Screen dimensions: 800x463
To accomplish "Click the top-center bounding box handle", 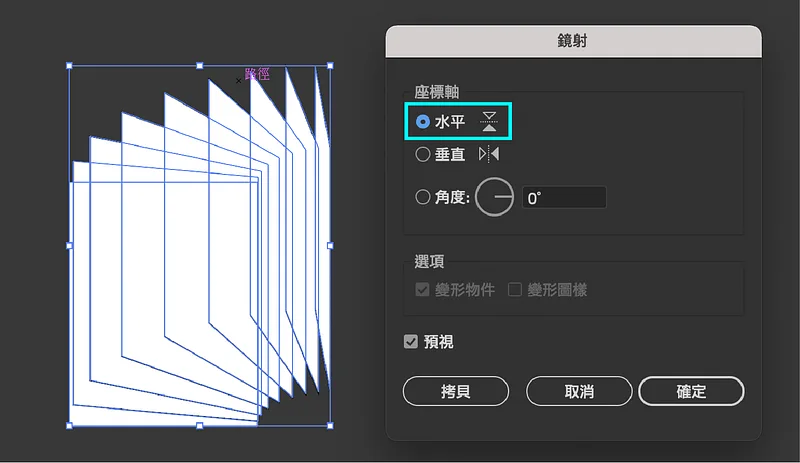I will (199, 66).
